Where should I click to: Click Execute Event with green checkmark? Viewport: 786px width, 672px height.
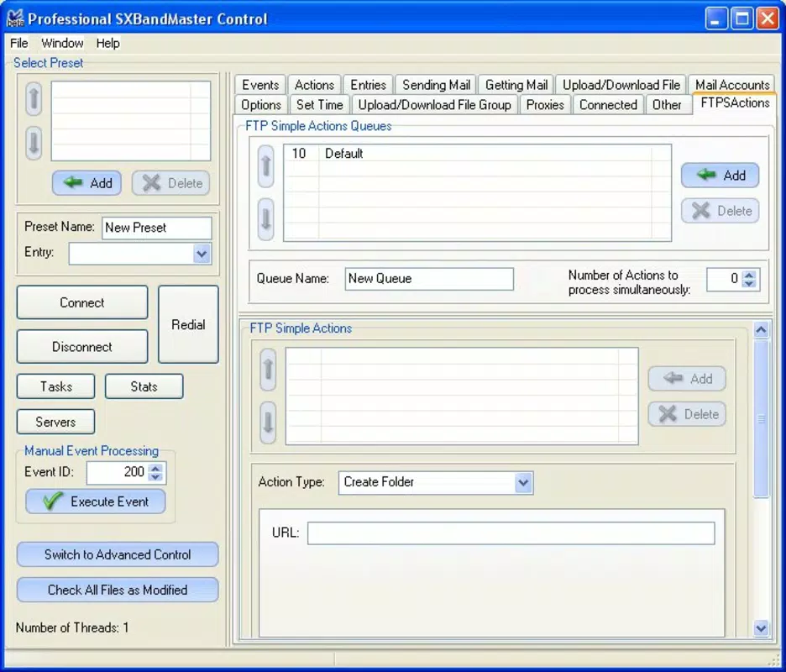(x=95, y=501)
